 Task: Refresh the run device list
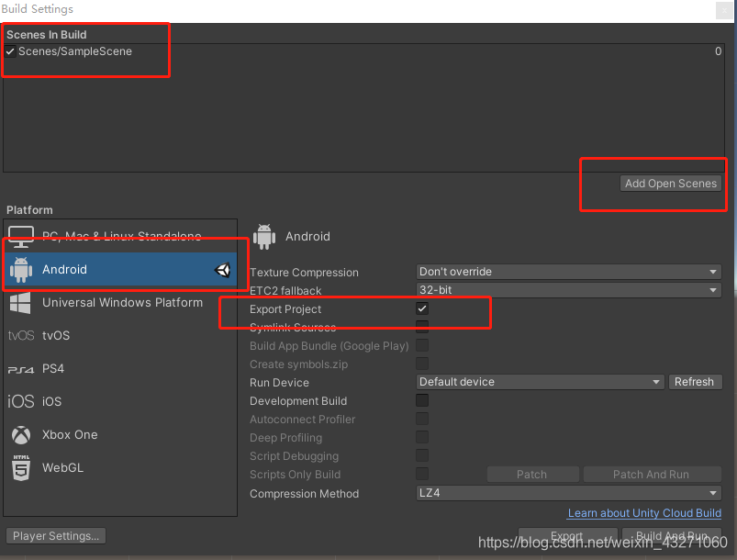point(695,382)
